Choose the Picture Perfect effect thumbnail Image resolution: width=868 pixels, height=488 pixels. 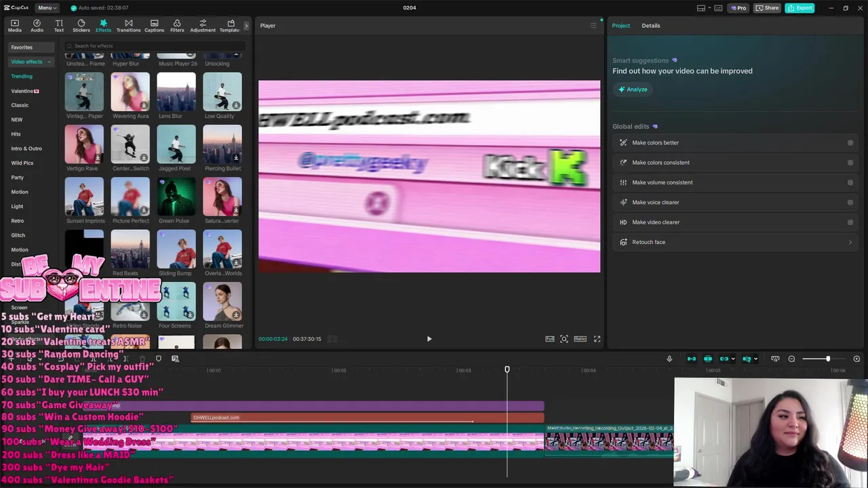(130, 197)
